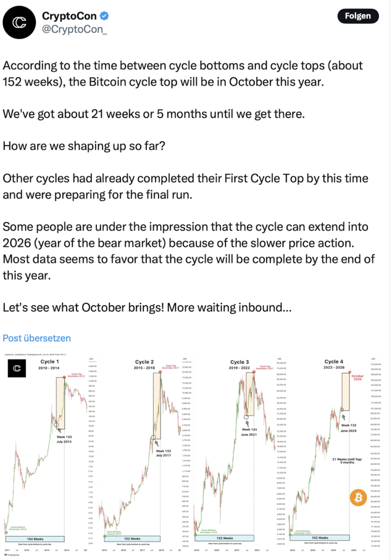
Task: Click the Week 133 June 2021 marker
Action: pyautogui.click(x=249, y=432)
